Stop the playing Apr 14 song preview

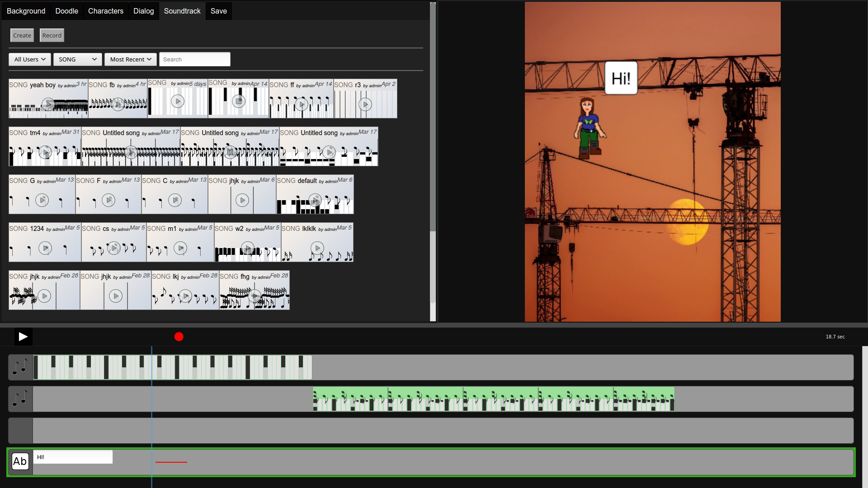(238, 101)
